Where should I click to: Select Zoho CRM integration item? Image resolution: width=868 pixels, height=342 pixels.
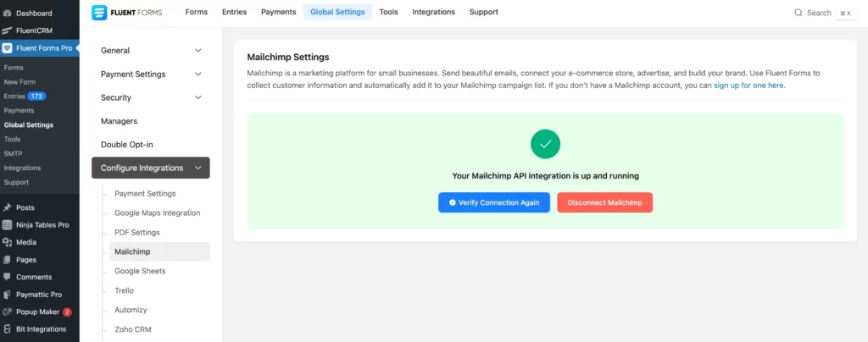click(133, 329)
